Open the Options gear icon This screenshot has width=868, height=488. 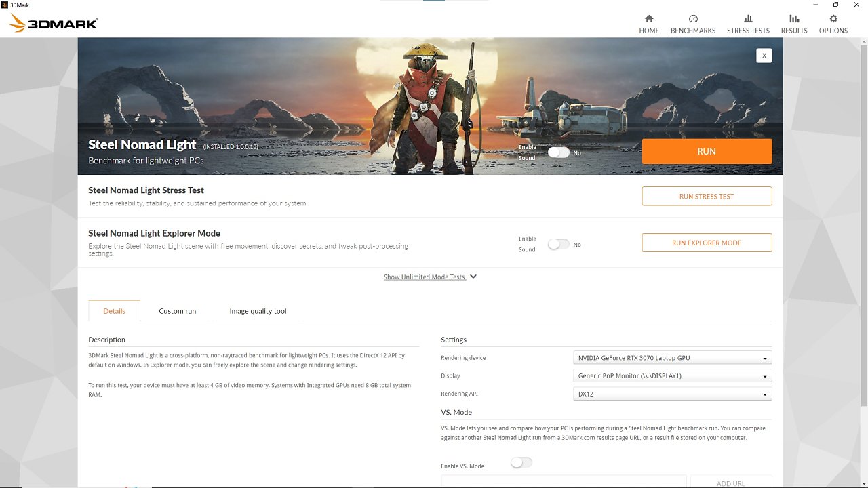pos(833,19)
